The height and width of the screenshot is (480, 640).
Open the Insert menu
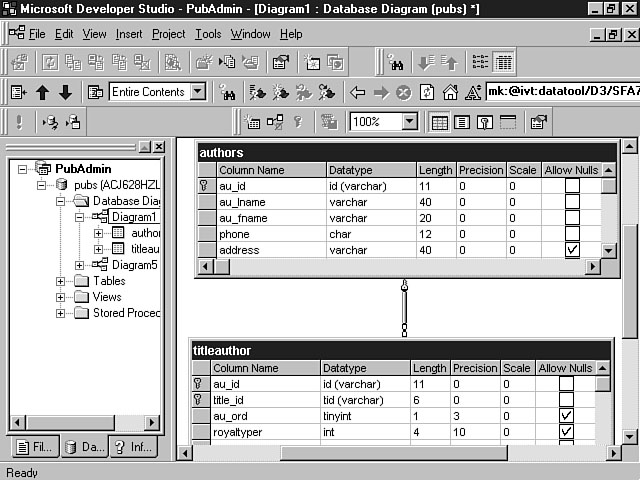(x=129, y=34)
